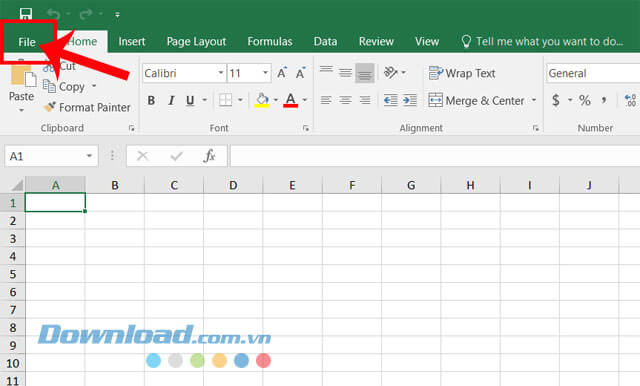Click the Save icon in quick access toolbar

coord(26,14)
